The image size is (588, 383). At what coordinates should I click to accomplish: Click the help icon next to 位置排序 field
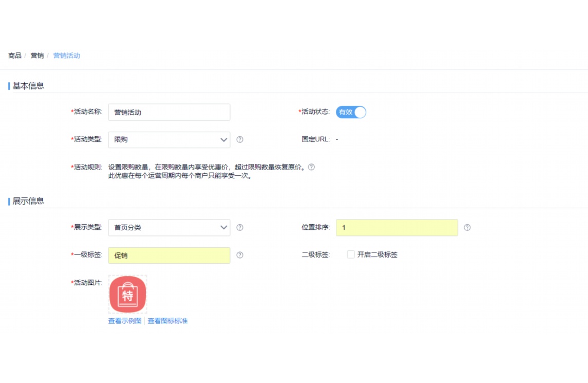tap(467, 227)
